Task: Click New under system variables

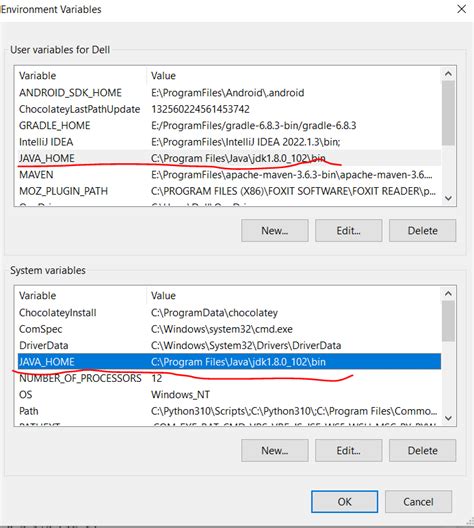Action: click(x=275, y=451)
